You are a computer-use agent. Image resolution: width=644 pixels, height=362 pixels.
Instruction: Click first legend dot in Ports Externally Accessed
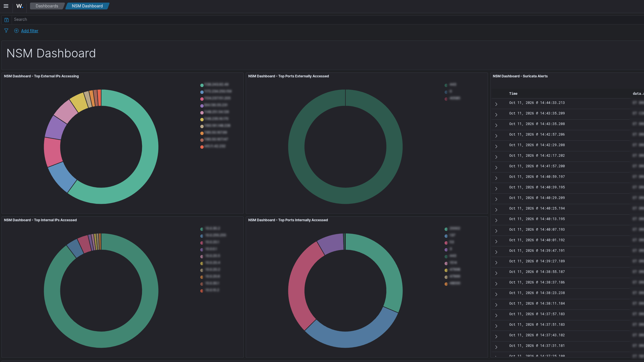click(x=446, y=85)
